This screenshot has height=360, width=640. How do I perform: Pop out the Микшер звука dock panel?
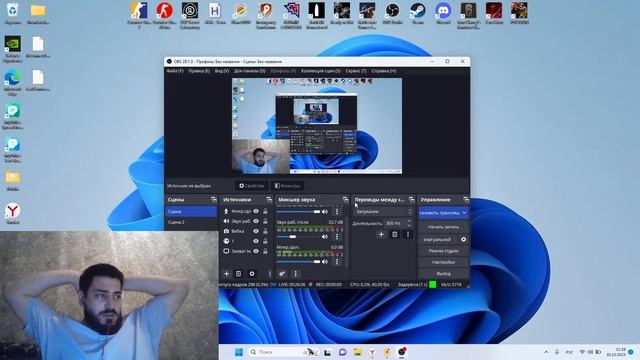[x=346, y=200]
